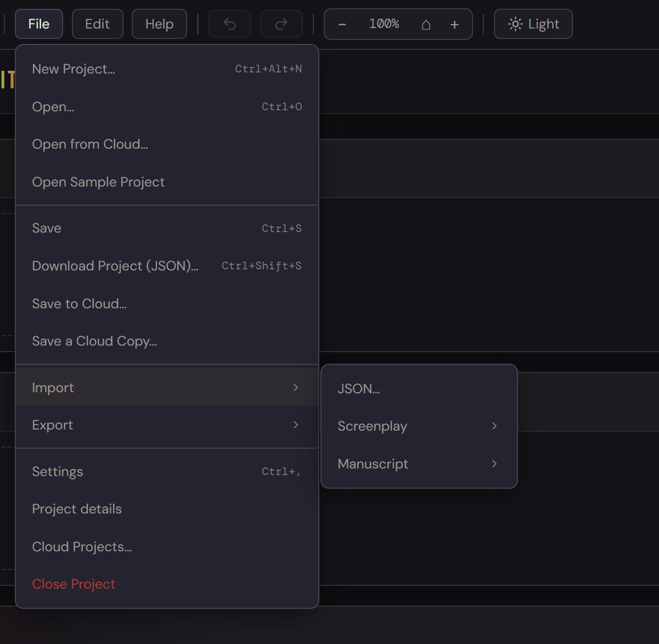Image resolution: width=659 pixels, height=644 pixels.
Task: Choose Download Project (JSON)...
Action: click(x=167, y=266)
